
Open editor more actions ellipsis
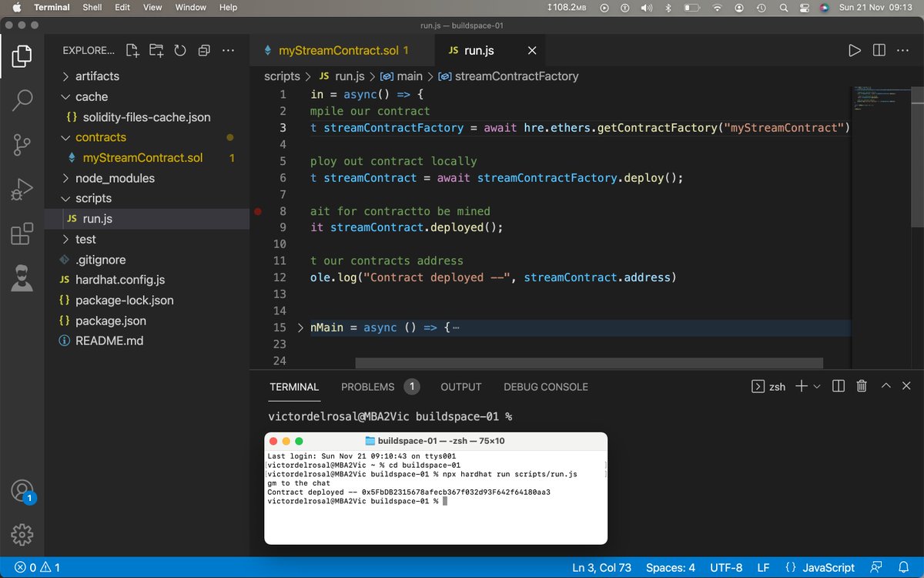tap(904, 51)
